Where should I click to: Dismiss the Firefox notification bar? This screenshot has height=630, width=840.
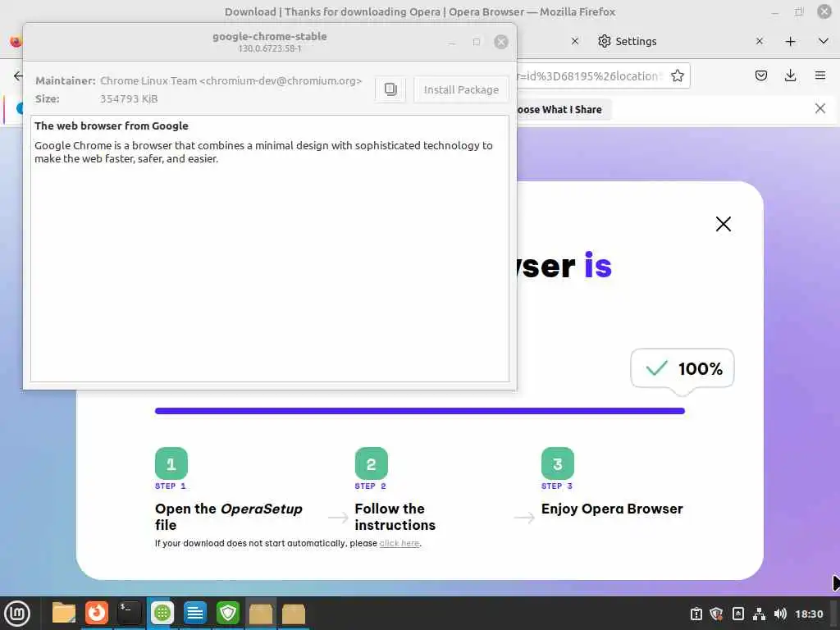coord(819,109)
